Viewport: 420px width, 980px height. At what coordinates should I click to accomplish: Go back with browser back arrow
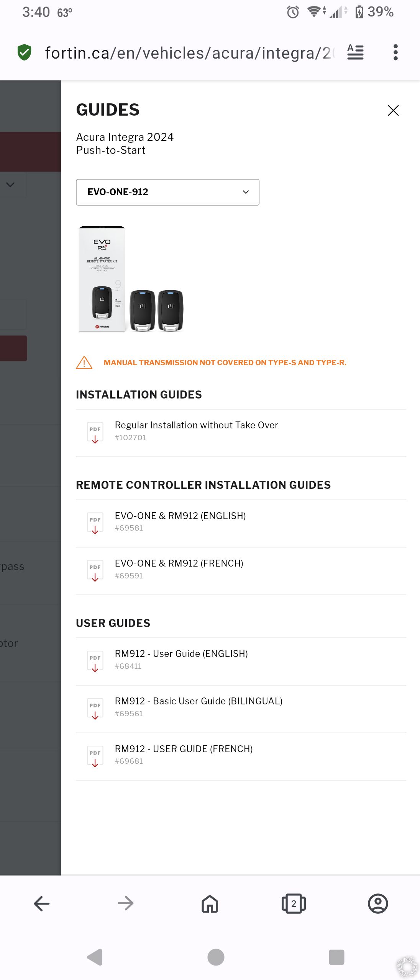coord(42,903)
